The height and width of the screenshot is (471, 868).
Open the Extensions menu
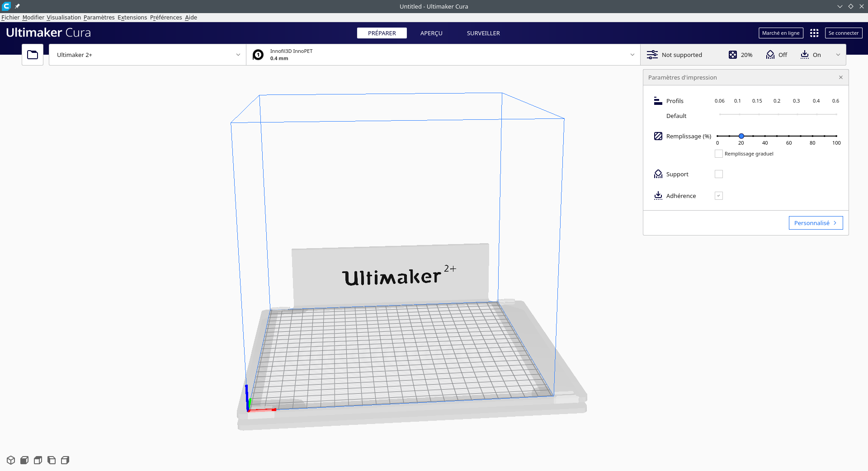pos(132,17)
